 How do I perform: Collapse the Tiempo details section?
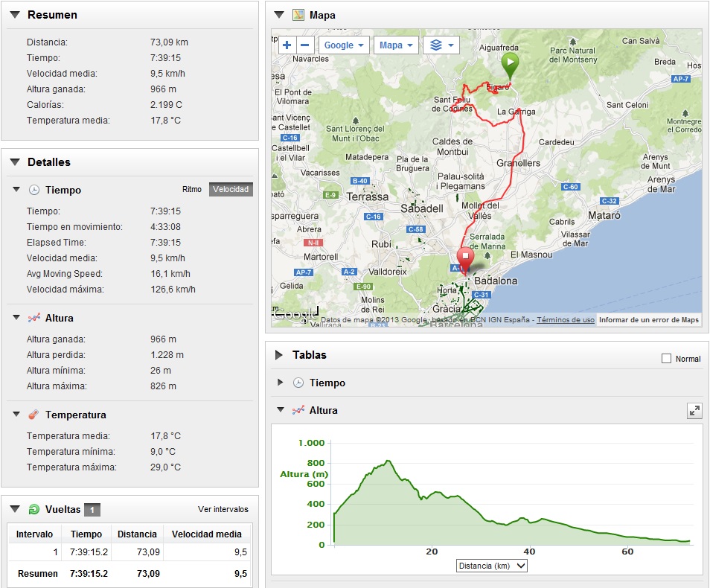click(16, 189)
